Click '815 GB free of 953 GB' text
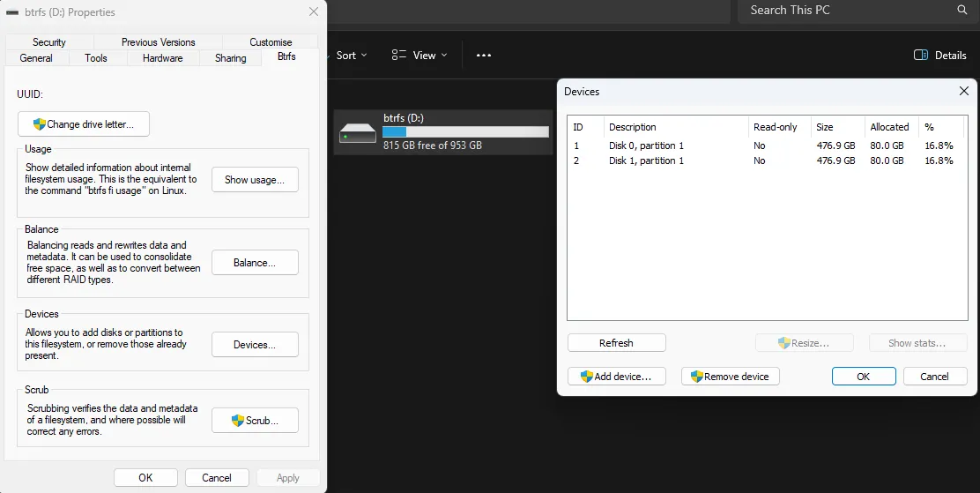The width and height of the screenshot is (980, 493). (x=433, y=146)
